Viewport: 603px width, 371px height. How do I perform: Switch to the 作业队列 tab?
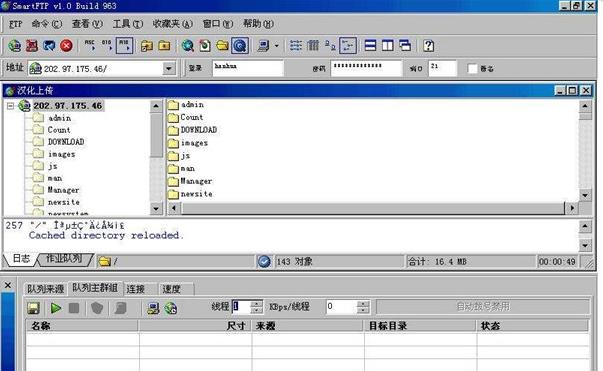pyautogui.click(x=64, y=259)
